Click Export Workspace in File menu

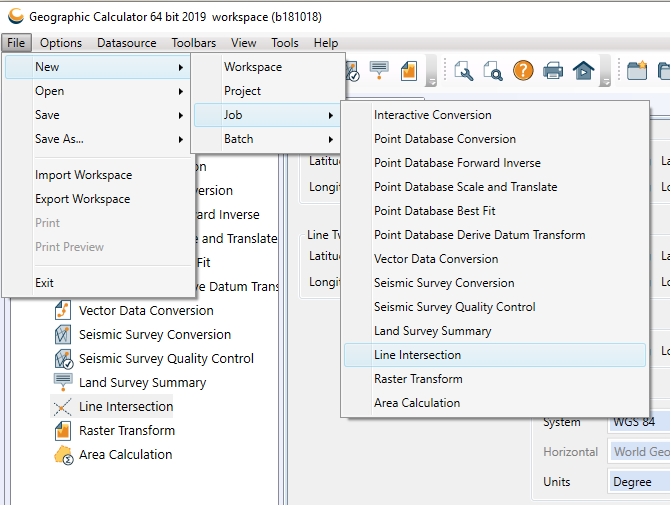point(83,199)
